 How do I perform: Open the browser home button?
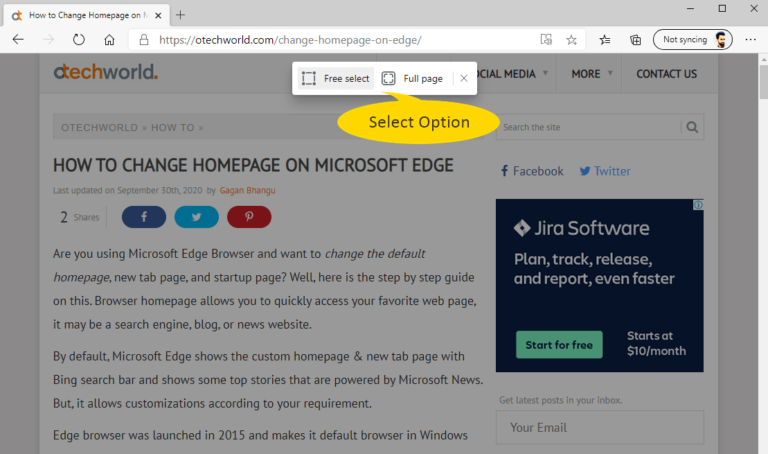click(109, 40)
